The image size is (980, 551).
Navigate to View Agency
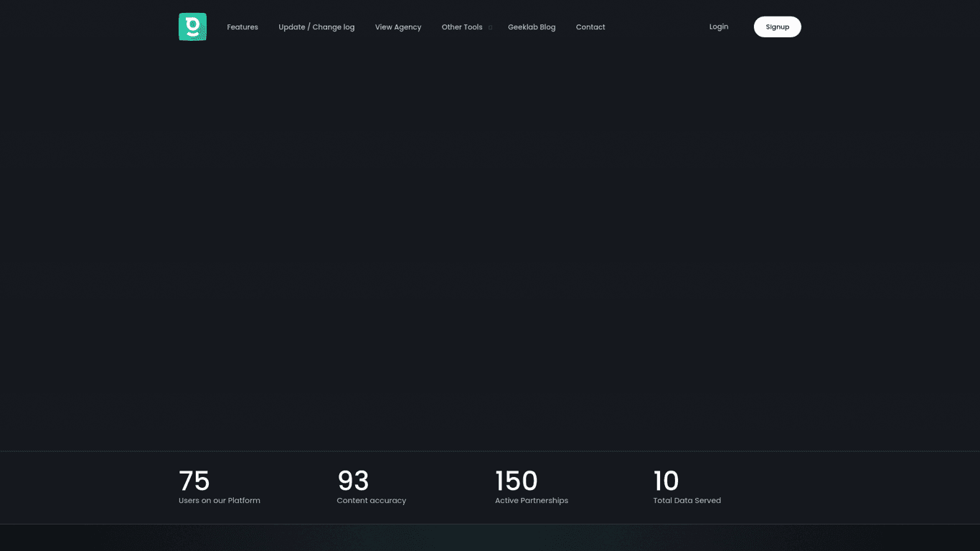[x=397, y=27]
